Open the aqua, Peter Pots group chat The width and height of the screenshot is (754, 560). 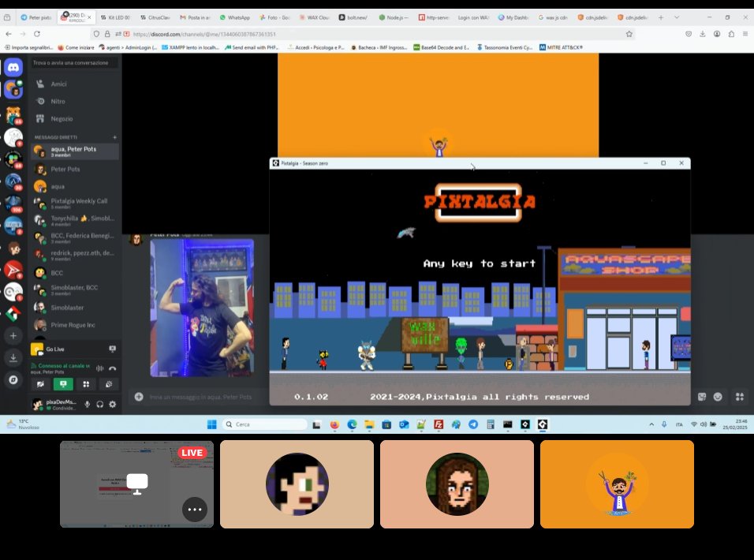coord(75,151)
